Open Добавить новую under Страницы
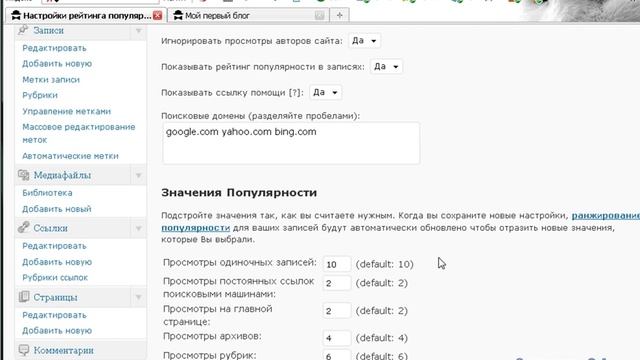640x360 pixels. (57, 331)
